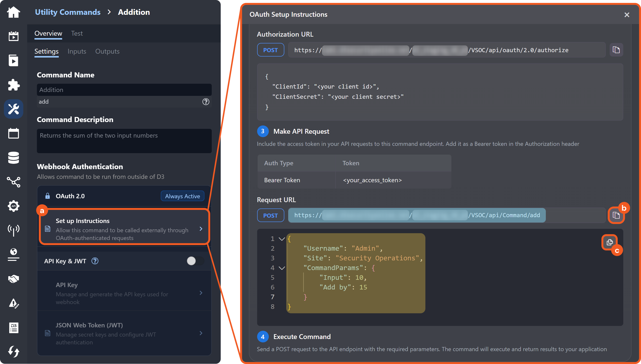Collapse the CommandParams code fold arrow
This screenshot has height=364, width=641.
click(282, 268)
